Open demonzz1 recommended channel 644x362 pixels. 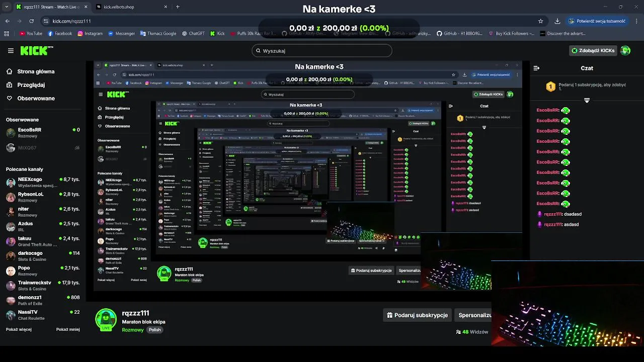(43, 300)
